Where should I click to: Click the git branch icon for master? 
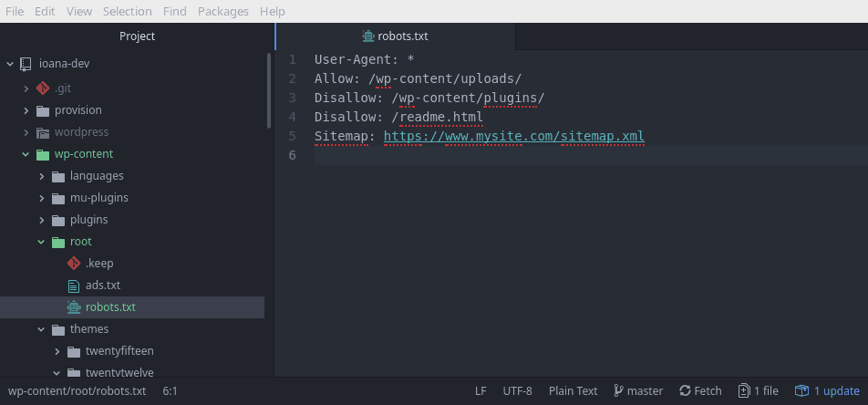coord(619,390)
